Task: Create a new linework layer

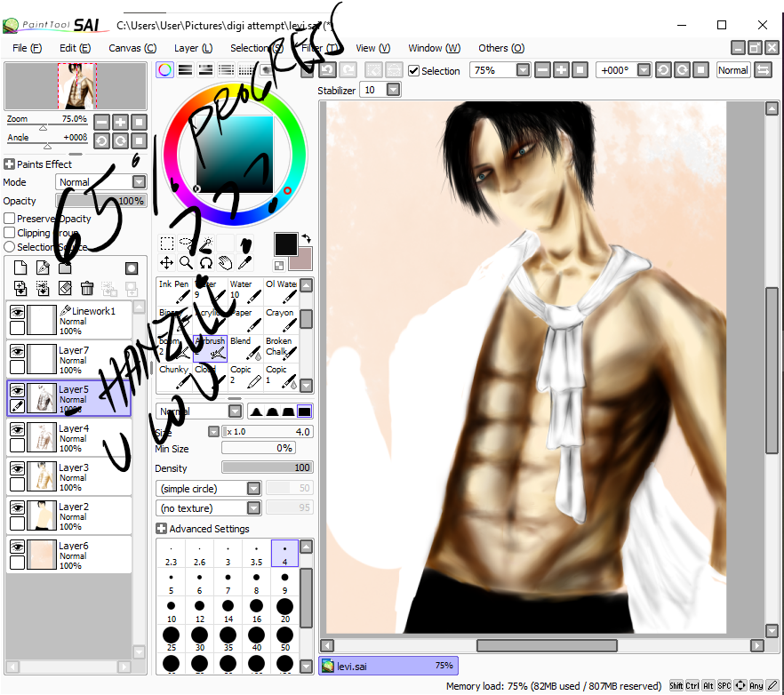Action: 43,268
